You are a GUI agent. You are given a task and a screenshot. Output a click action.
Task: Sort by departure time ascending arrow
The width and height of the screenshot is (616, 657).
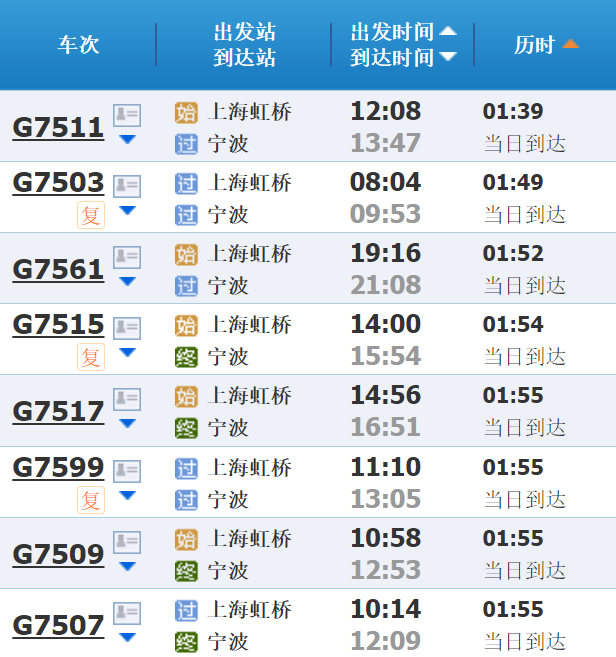(448, 31)
